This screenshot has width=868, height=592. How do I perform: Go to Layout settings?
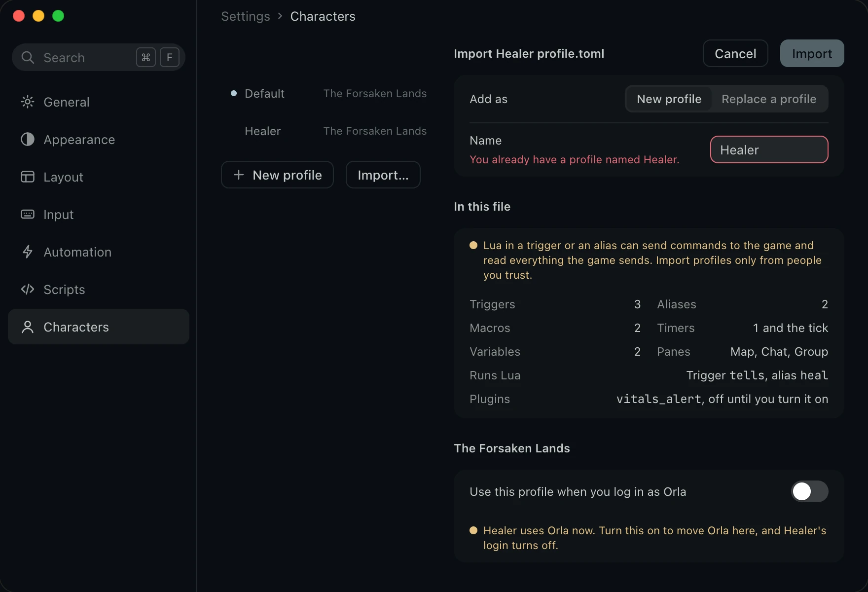pos(99,177)
